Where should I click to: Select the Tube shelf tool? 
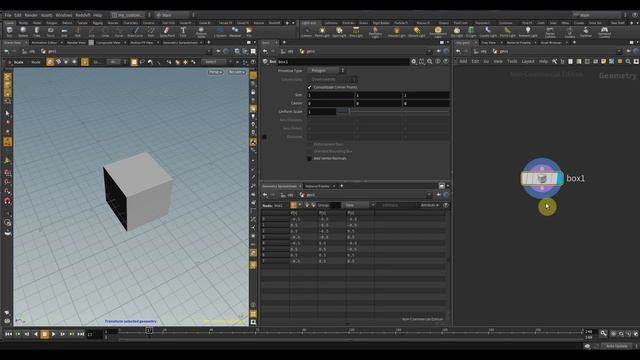point(37,32)
